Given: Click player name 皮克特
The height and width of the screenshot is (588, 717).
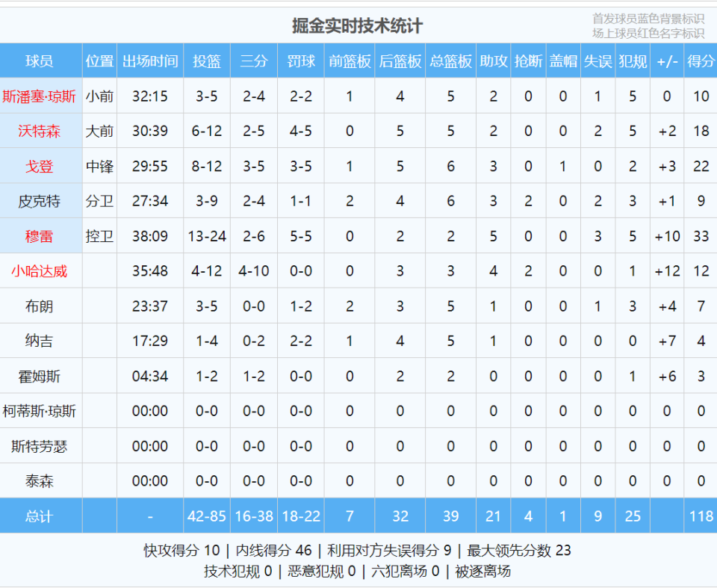Looking at the screenshot, I should (x=39, y=201).
